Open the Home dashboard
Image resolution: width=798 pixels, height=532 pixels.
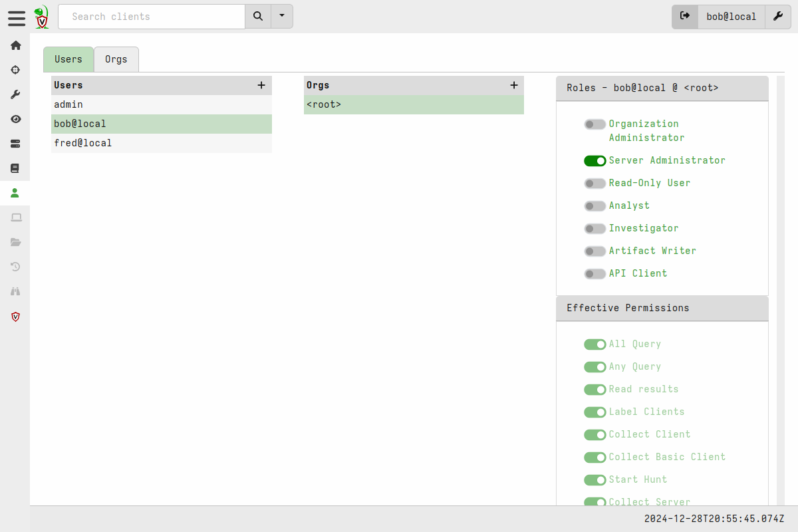tap(15, 45)
